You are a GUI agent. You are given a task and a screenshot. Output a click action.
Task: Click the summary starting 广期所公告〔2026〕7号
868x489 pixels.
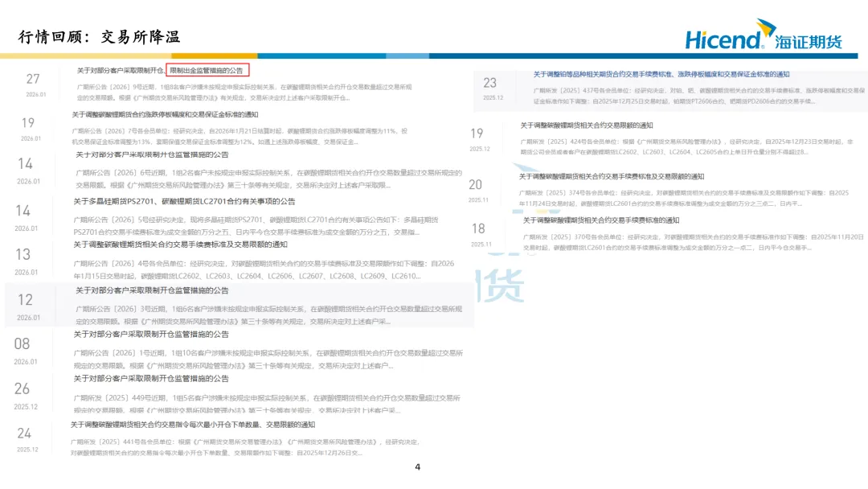240,136
